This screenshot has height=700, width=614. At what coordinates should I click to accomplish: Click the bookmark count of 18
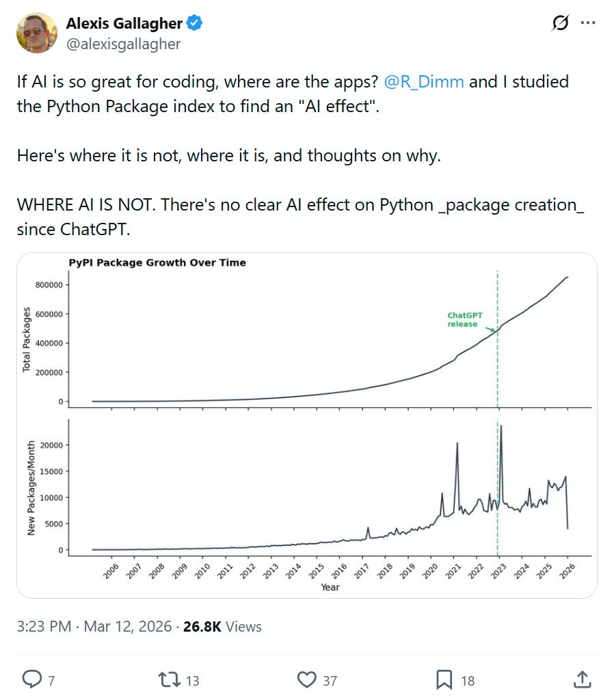click(468, 680)
